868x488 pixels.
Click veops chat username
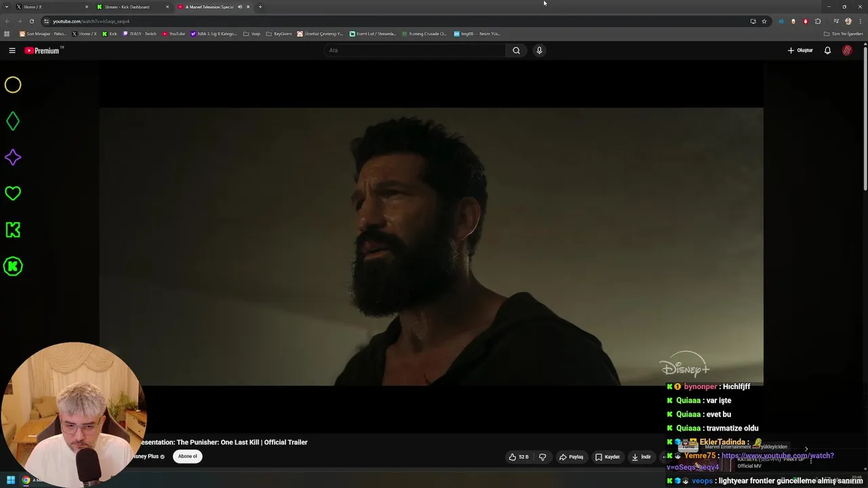tap(702, 481)
